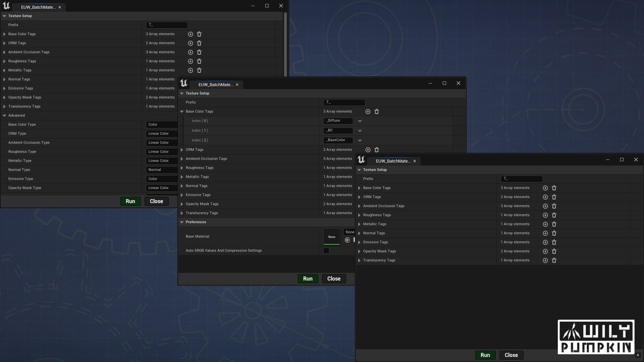Add Opacity Mask Tags element in right window
Image resolution: width=644 pixels, height=362 pixels.
tap(545, 251)
